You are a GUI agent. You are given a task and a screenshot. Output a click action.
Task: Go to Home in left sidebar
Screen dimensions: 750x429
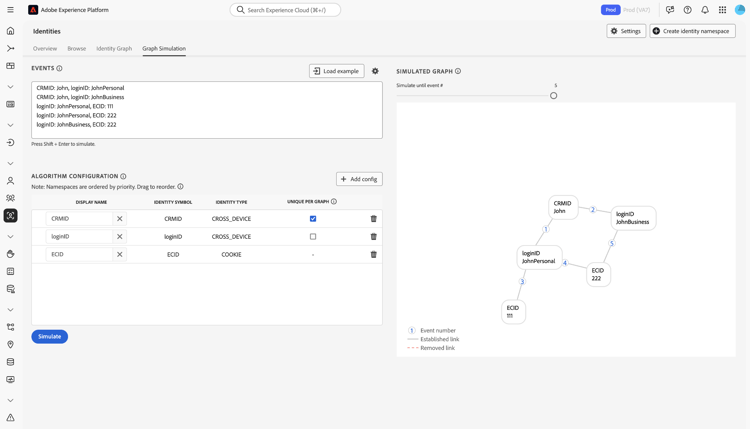11,31
